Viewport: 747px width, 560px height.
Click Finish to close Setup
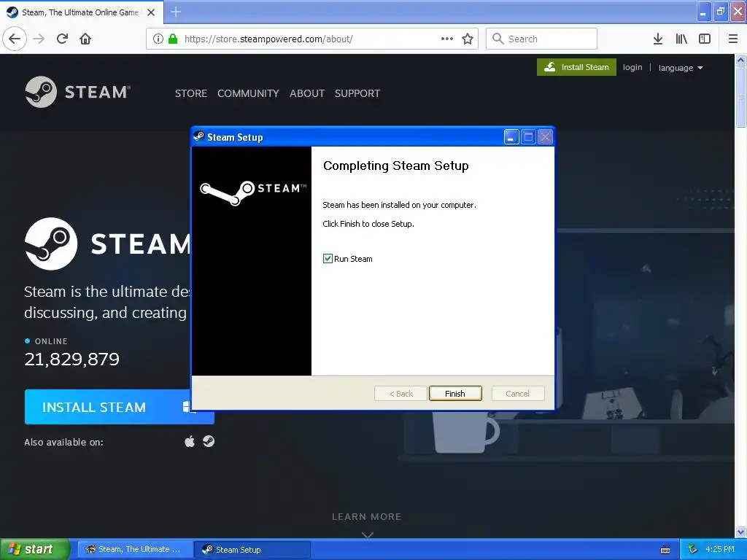(455, 393)
